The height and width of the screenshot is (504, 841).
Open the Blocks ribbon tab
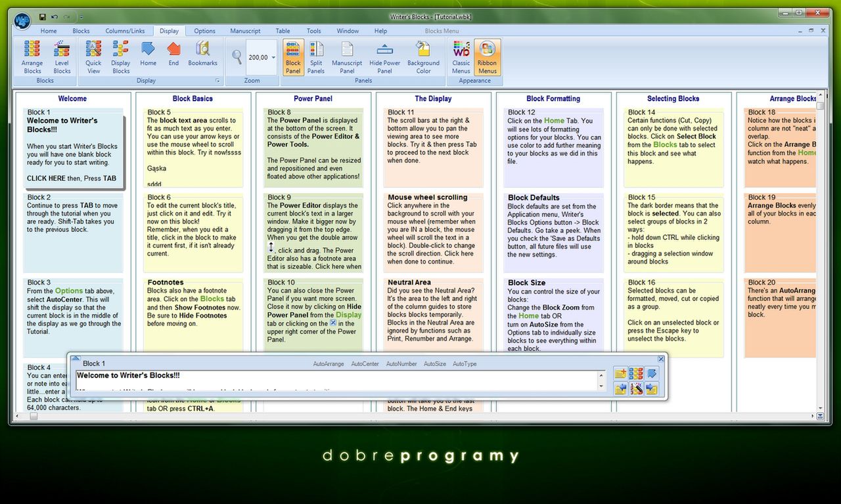[81, 31]
